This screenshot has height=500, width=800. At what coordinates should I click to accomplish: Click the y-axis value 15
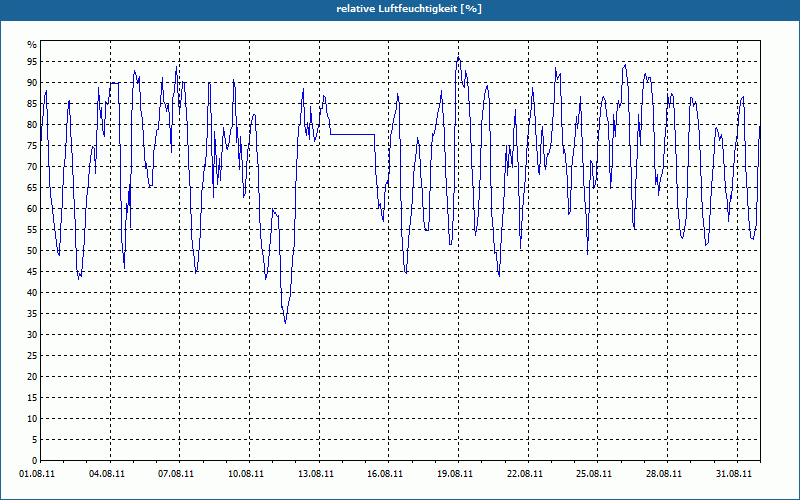pyautogui.click(x=32, y=397)
